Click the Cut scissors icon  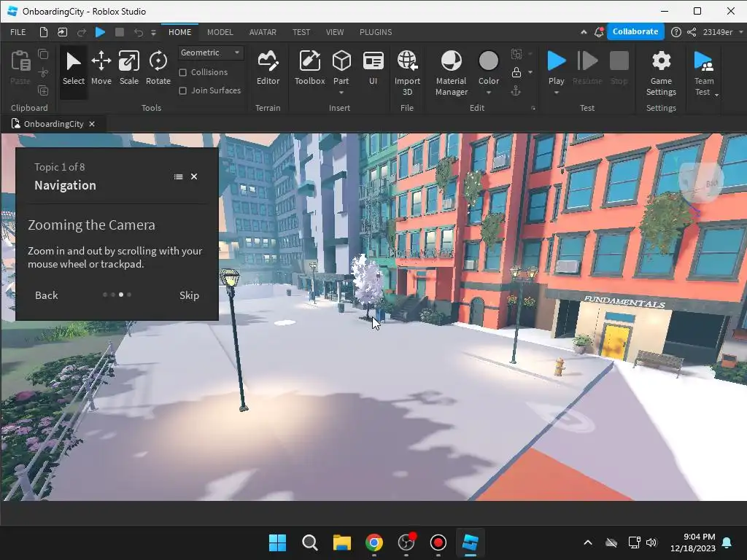pyautogui.click(x=43, y=72)
